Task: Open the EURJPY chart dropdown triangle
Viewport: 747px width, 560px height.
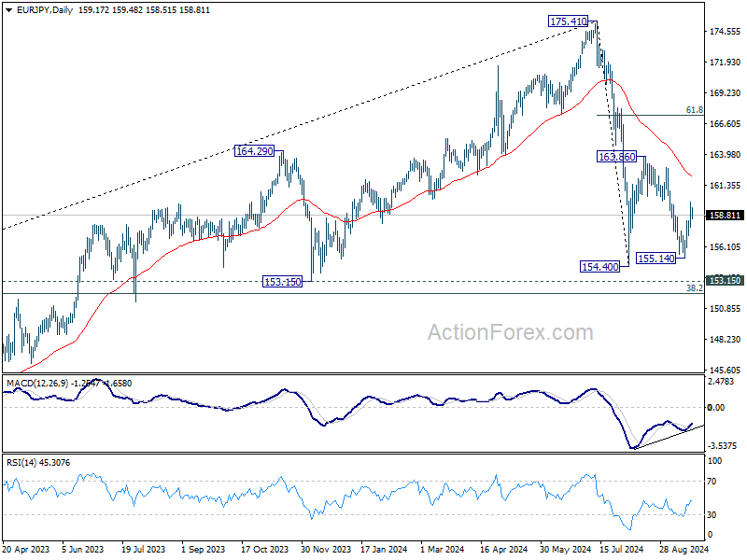Action: pyautogui.click(x=9, y=9)
